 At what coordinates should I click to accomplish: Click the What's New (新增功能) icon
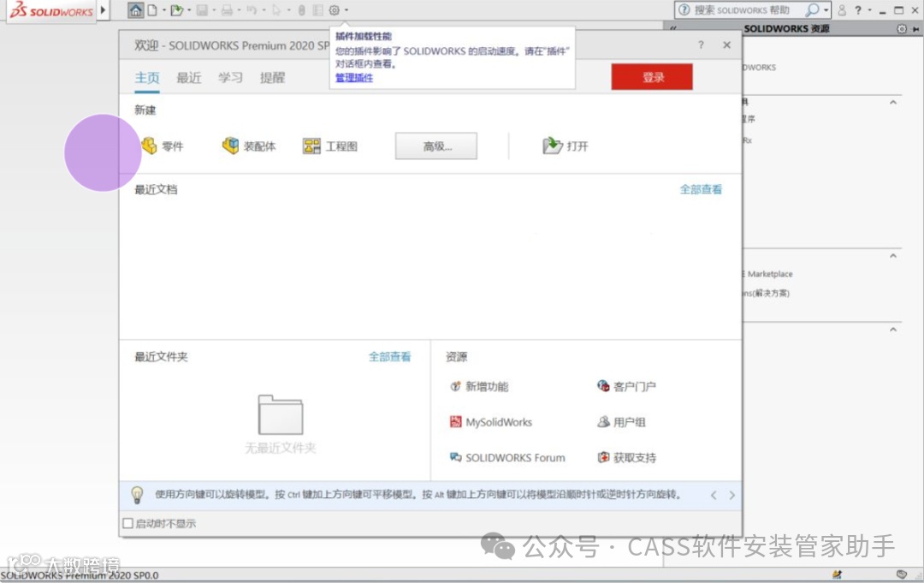(x=455, y=386)
